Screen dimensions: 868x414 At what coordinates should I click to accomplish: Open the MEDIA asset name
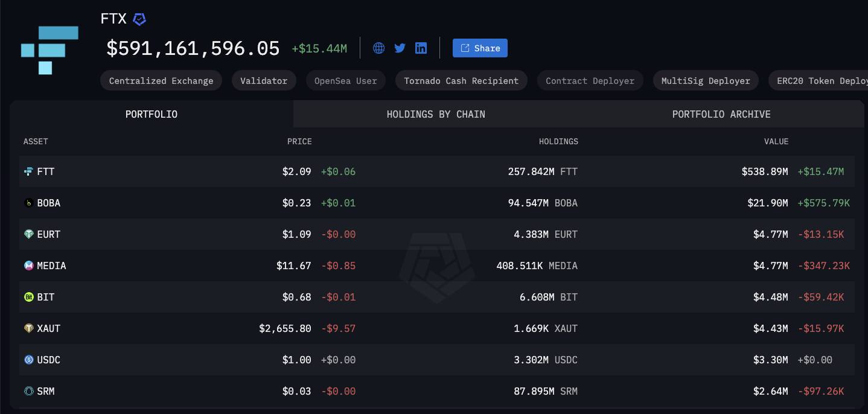(x=51, y=266)
